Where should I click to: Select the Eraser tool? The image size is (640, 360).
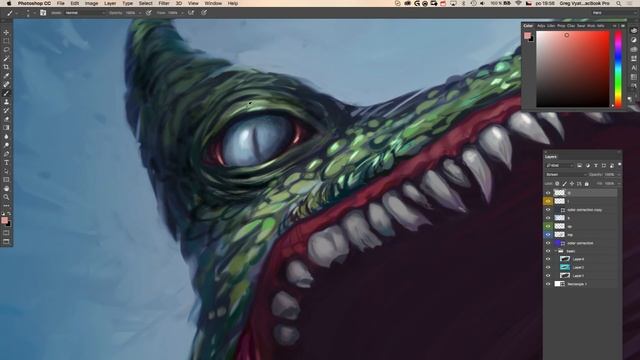[x=6, y=119]
